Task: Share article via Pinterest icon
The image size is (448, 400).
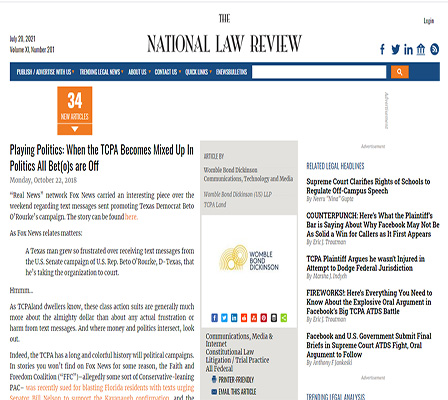Action: 264,318
